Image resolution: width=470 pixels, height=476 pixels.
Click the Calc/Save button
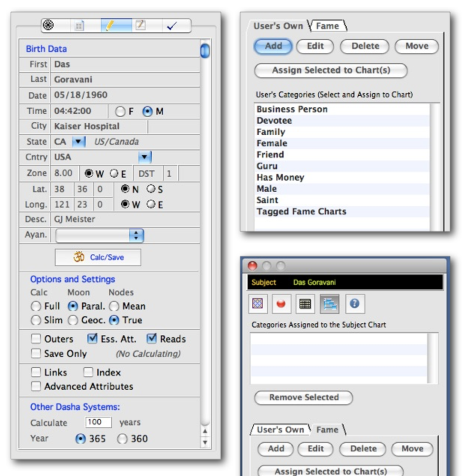pyautogui.click(x=98, y=257)
